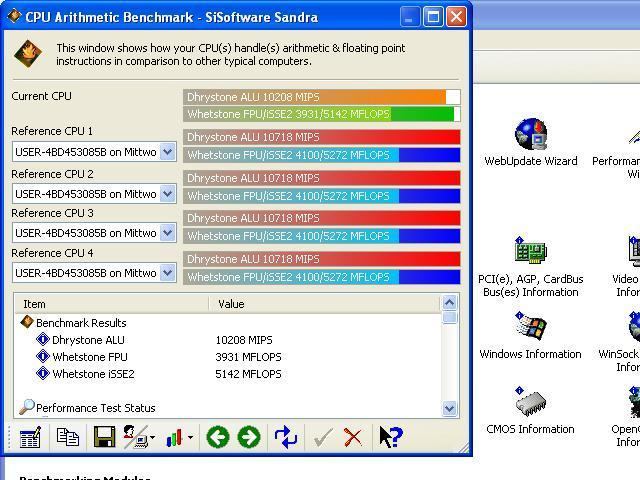Screen dimensions: 640x480
Task: Click the Item column header
Action: coord(111,304)
